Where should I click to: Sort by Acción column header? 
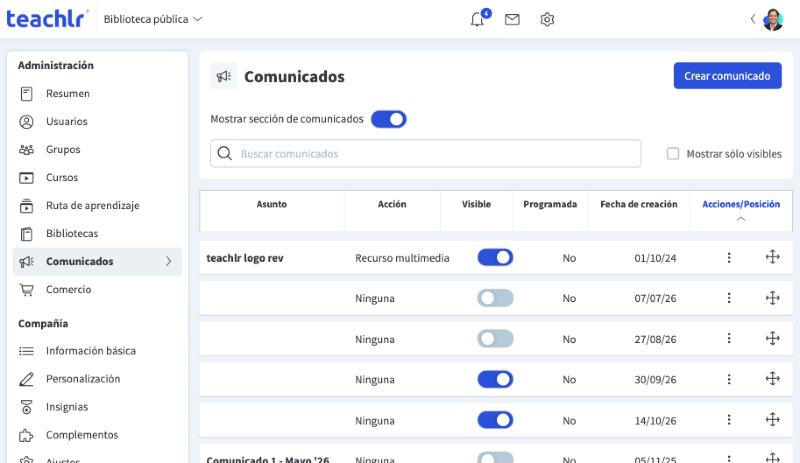click(392, 204)
